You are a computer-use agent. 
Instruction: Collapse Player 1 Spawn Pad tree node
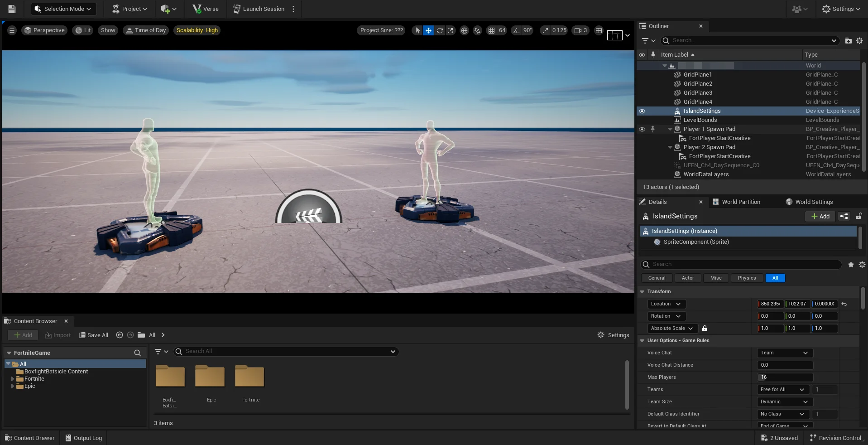click(670, 129)
